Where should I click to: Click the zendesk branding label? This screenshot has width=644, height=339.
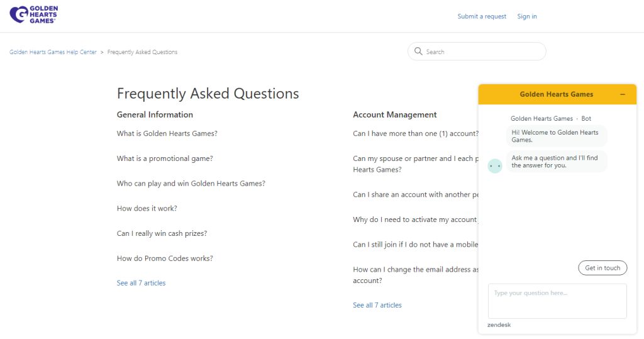[x=499, y=325]
